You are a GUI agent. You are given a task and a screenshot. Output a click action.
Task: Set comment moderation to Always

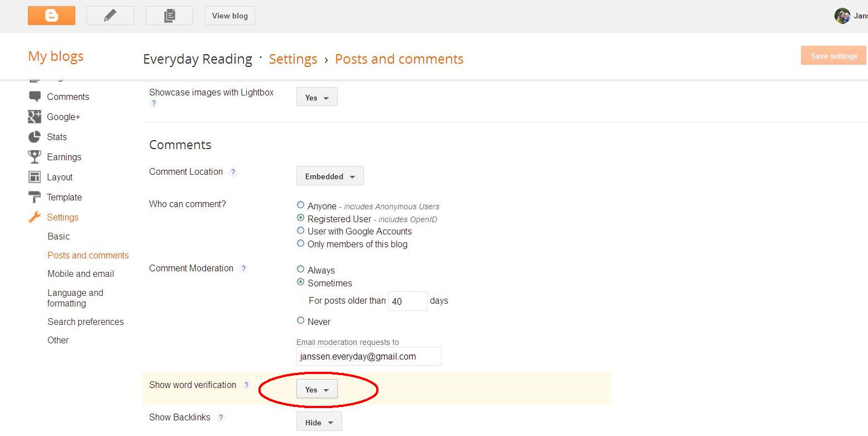[x=301, y=269]
